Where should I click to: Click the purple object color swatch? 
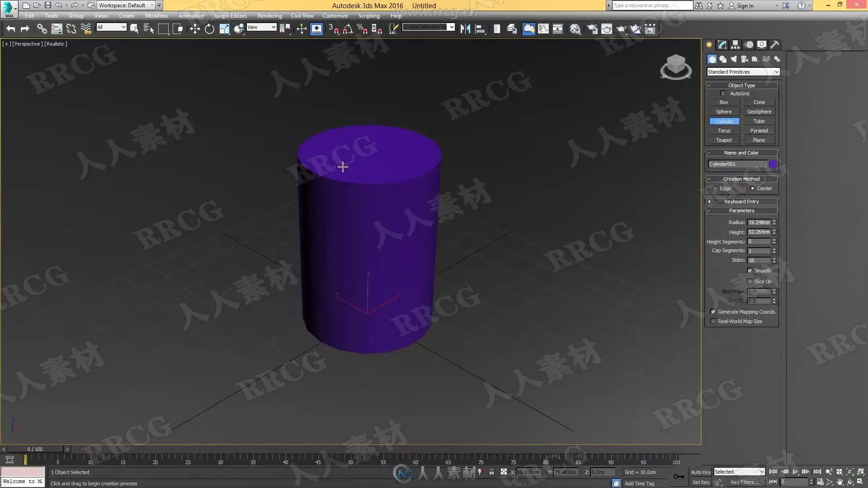point(773,164)
